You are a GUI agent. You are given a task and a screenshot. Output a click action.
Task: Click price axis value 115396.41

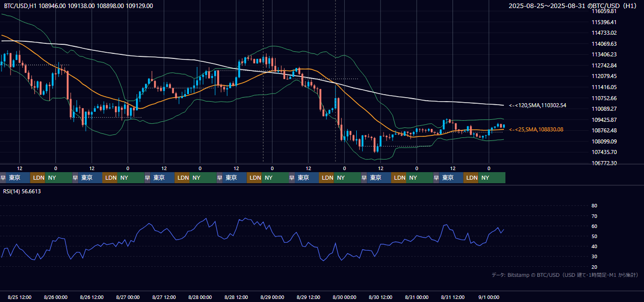point(604,22)
